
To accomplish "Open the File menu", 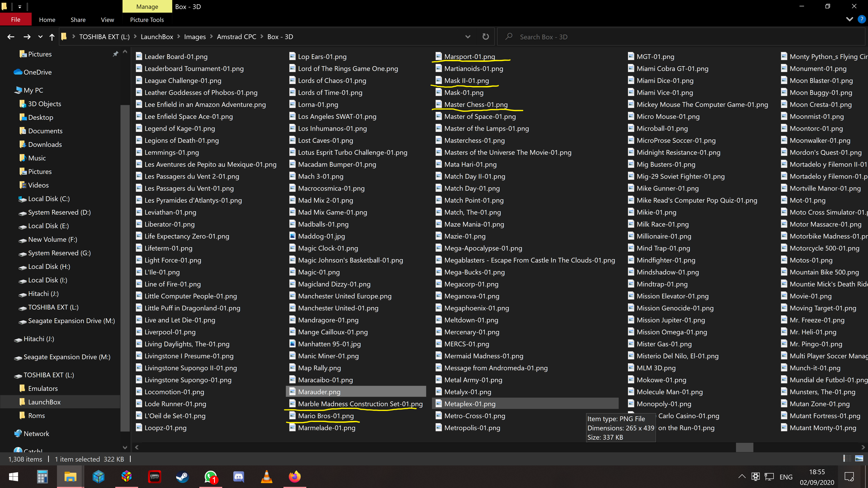I will pyautogui.click(x=16, y=19).
